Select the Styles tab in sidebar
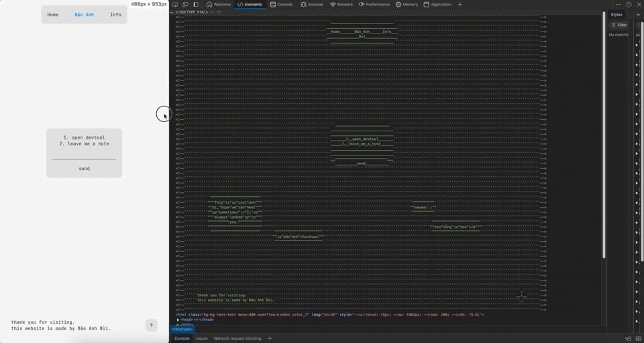The width and height of the screenshot is (644, 343). pos(616,15)
